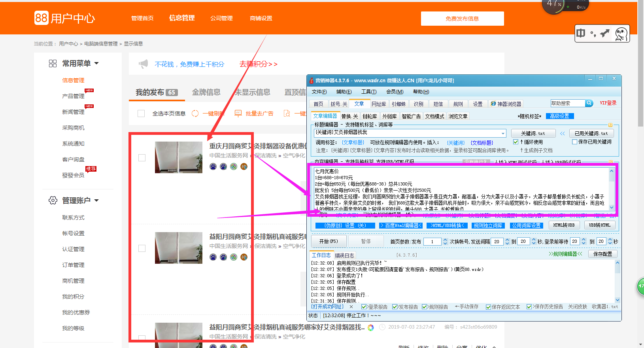Viewport: 644px width, 348px height.
Task: Click the clock icon before 2019-07-03
Action: [x=382, y=327]
